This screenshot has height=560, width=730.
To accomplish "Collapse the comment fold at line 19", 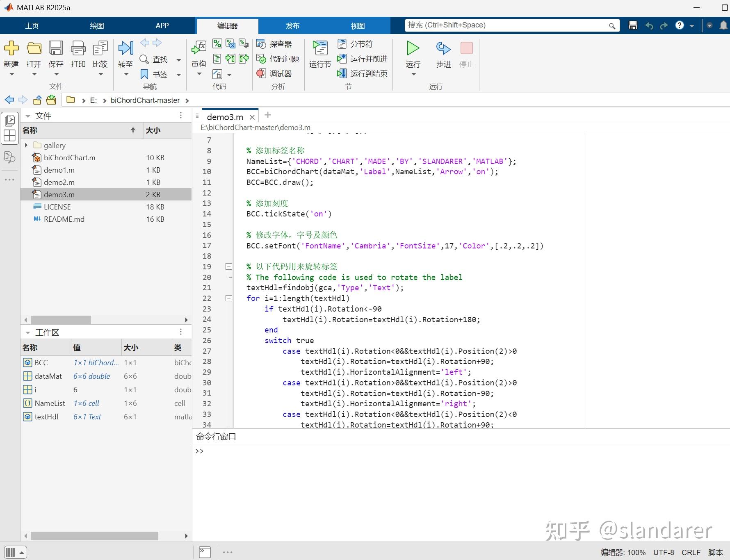I will [x=229, y=267].
